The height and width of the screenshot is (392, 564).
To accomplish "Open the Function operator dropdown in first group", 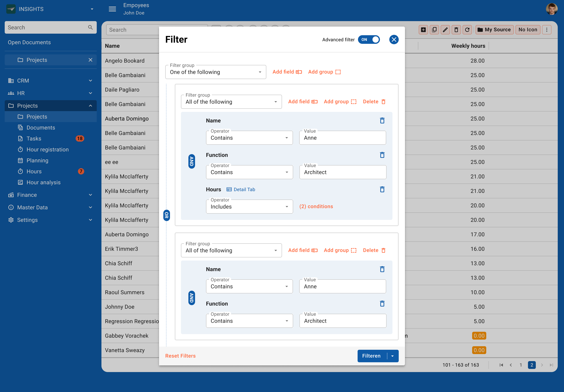I will pyautogui.click(x=249, y=172).
